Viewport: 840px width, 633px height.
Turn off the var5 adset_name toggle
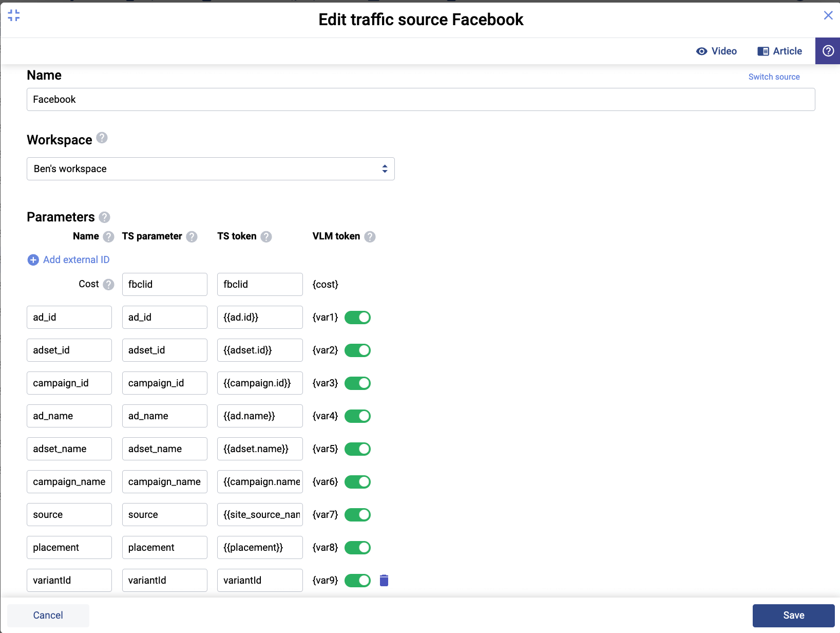pos(357,449)
